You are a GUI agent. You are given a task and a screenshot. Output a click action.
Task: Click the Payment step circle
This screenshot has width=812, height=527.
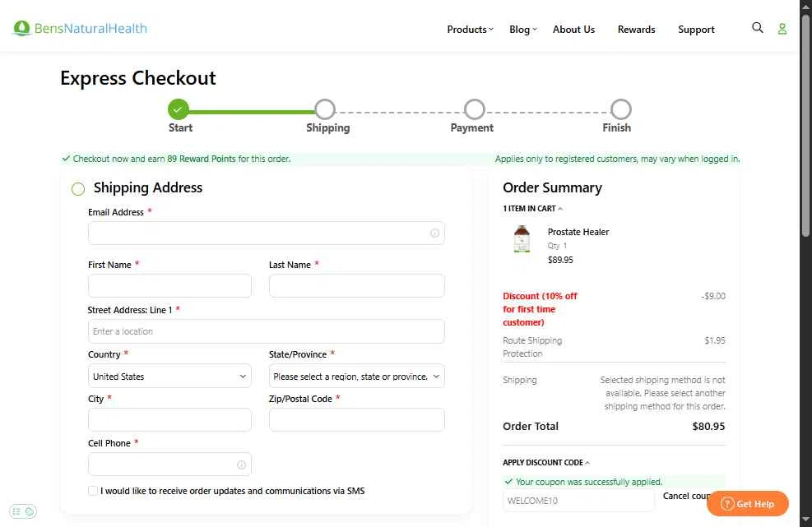coord(475,109)
